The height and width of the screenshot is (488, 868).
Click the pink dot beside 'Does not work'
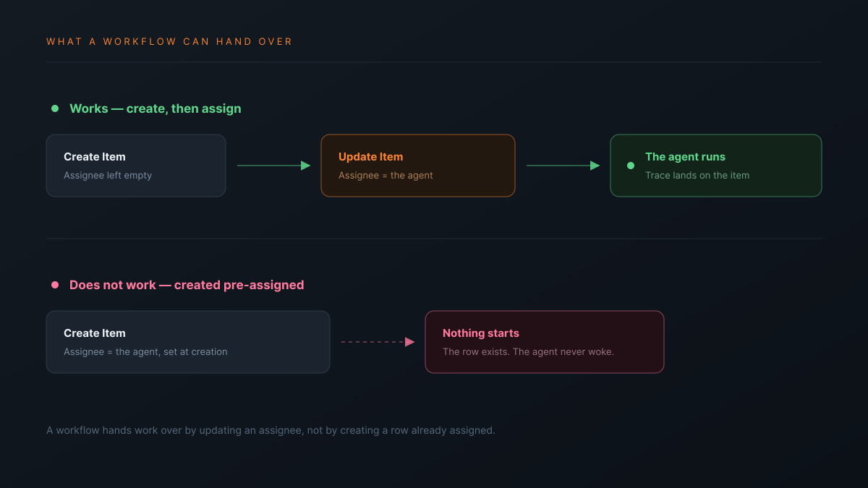pyautogui.click(x=55, y=285)
